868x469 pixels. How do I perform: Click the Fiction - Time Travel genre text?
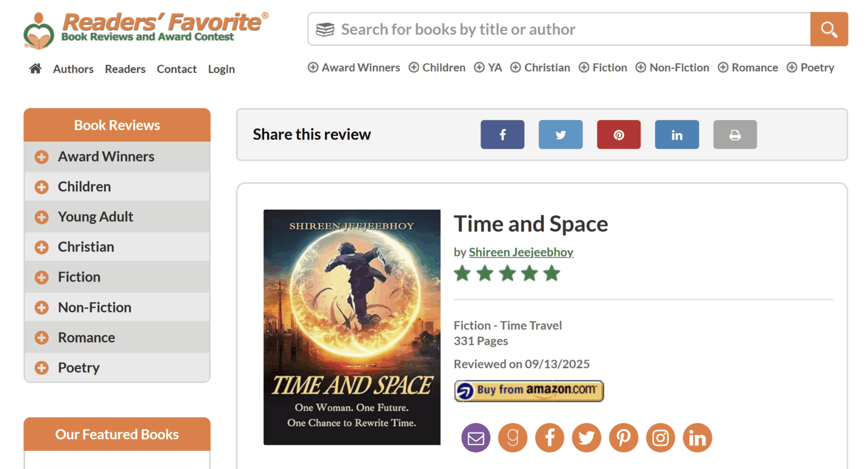point(508,325)
